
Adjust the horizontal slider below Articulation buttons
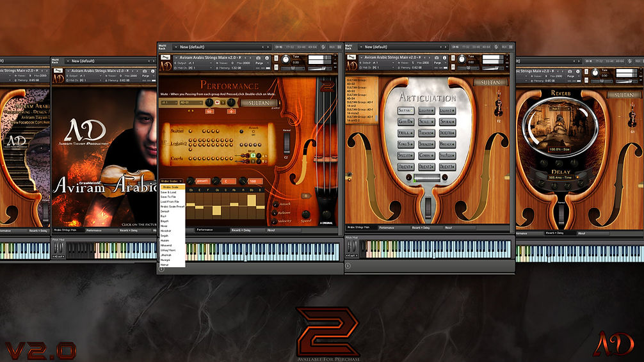pos(427,177)
